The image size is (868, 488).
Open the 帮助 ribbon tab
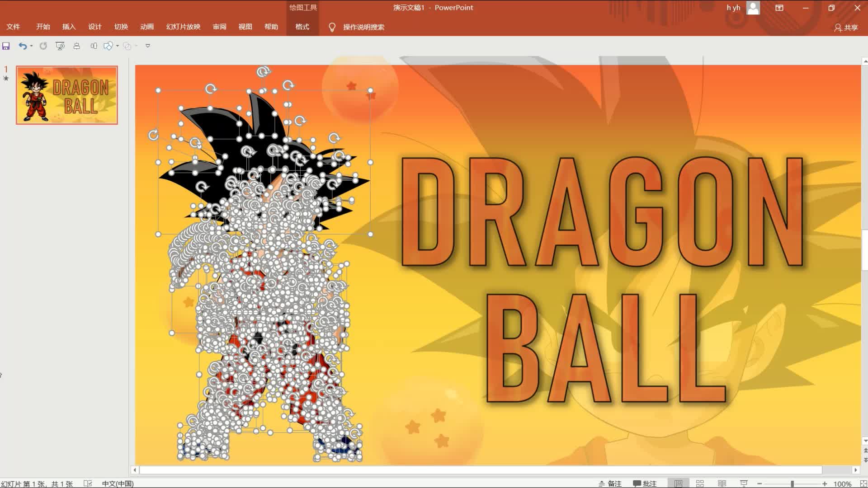click(x=271, y=27)
